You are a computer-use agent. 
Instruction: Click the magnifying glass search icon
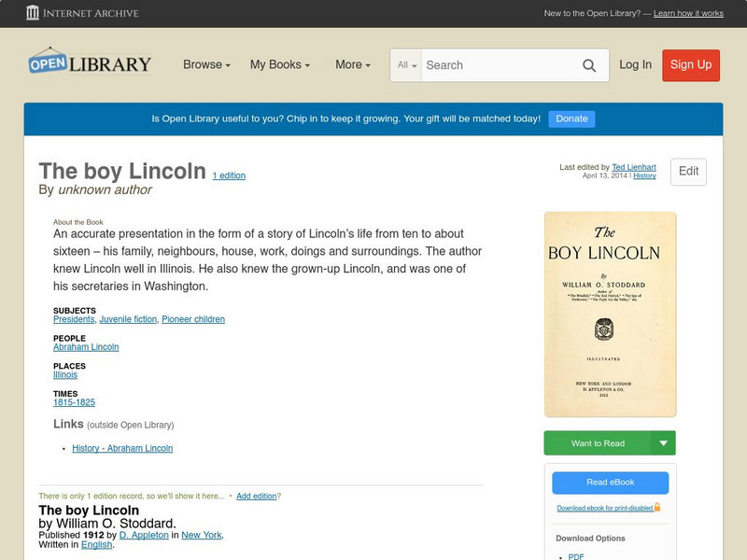coord(589,65)
